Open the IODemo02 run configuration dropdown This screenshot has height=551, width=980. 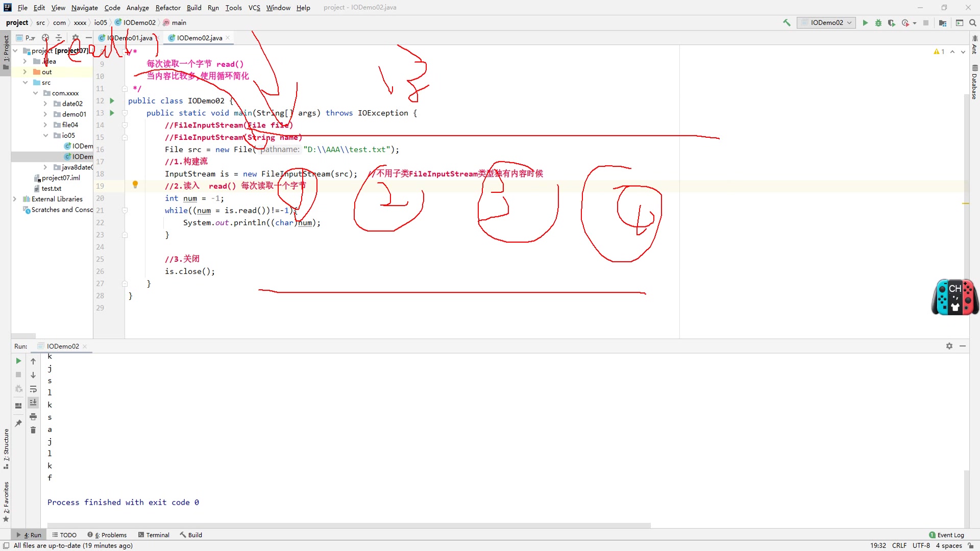tap(826, 23)
